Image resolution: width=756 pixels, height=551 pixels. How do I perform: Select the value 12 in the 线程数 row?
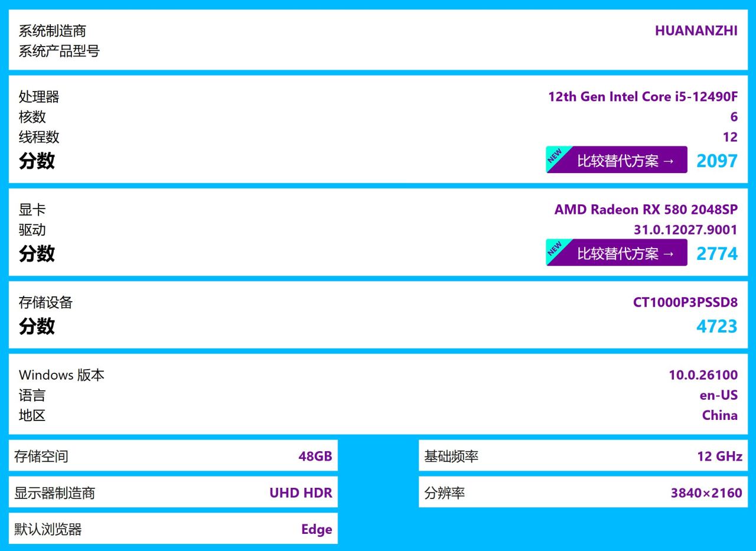pyautogui.click(x=731, y=137)
